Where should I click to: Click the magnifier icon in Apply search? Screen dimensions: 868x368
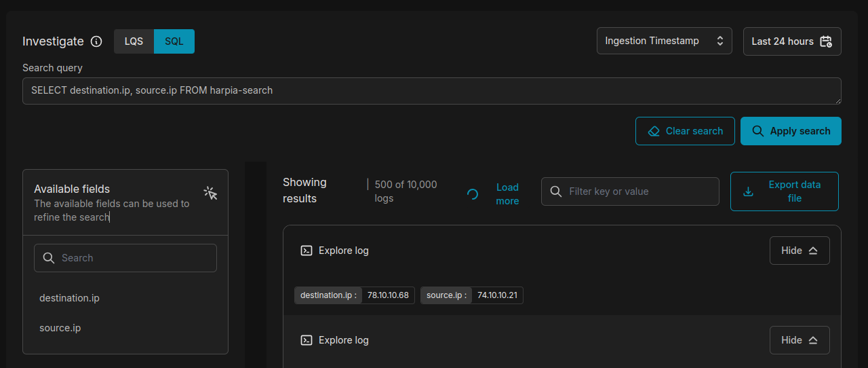758,131
